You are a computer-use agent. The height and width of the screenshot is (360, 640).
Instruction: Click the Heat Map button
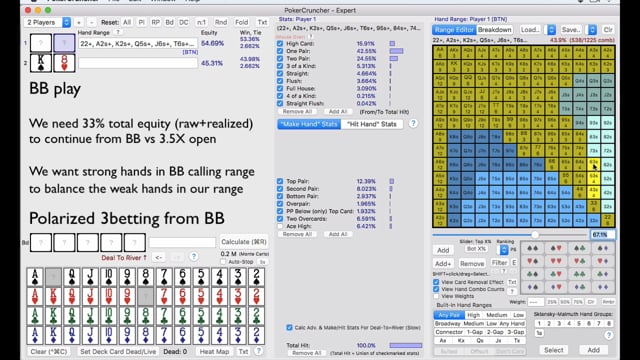pos(214,351)
